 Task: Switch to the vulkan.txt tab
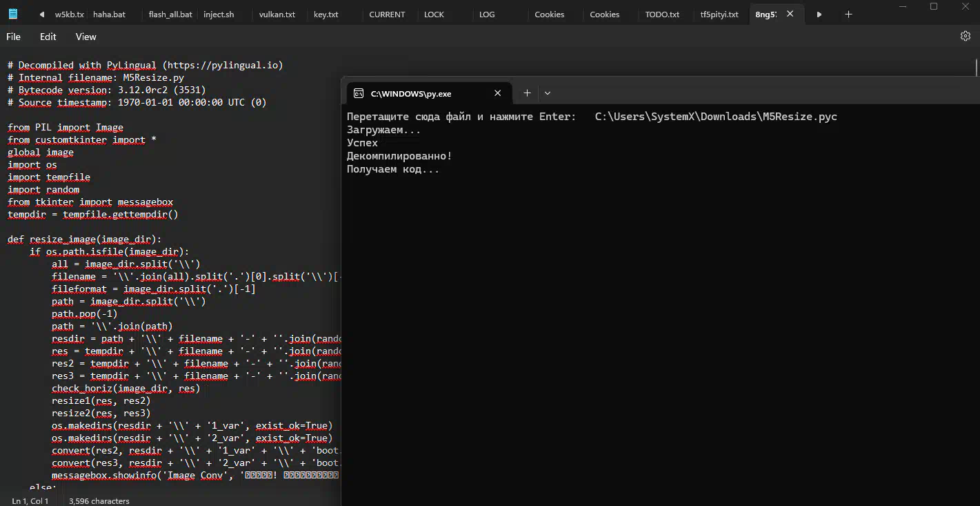point(277,14)
